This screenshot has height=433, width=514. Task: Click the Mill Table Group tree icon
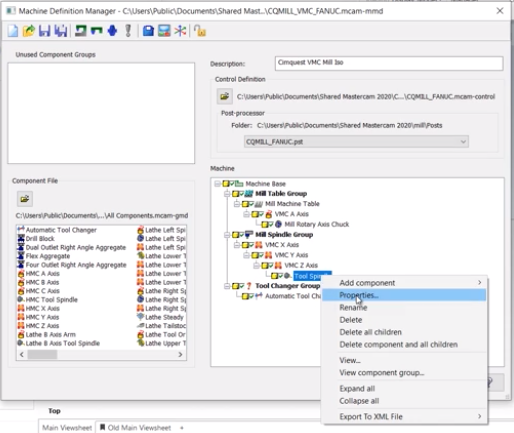coord(249,193)
